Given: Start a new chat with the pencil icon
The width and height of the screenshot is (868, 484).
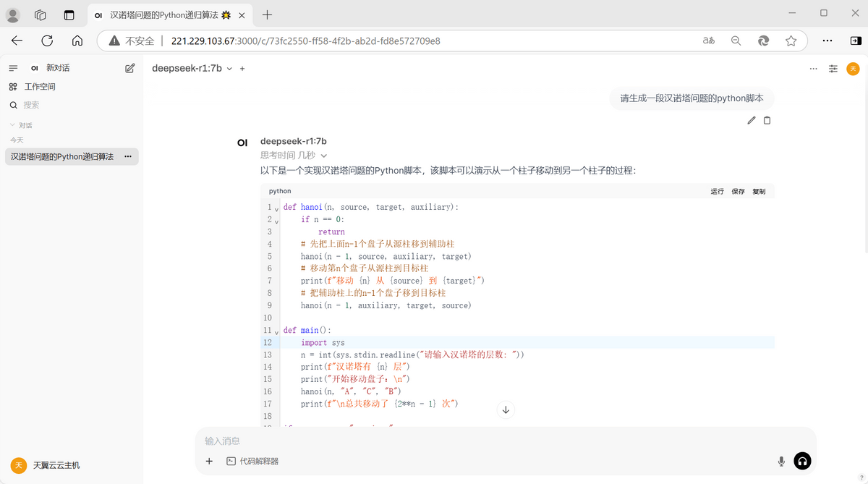Looking at the screenshot, I should (x=130, y=68).
